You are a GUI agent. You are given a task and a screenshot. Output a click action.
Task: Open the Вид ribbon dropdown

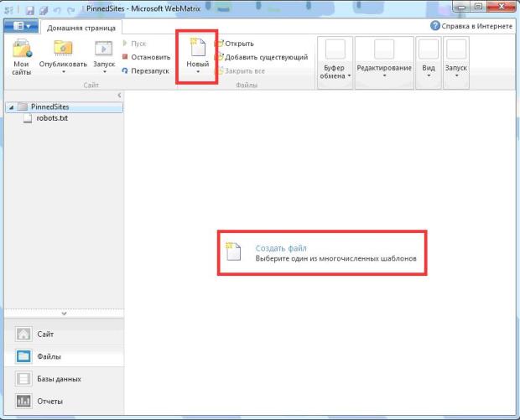tap(428, 62)
